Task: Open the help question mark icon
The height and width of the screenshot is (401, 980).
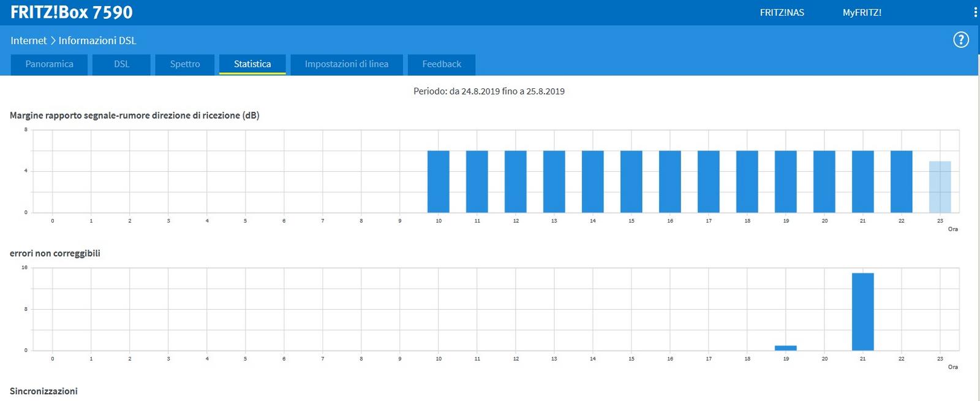Action: click(961, 40)
